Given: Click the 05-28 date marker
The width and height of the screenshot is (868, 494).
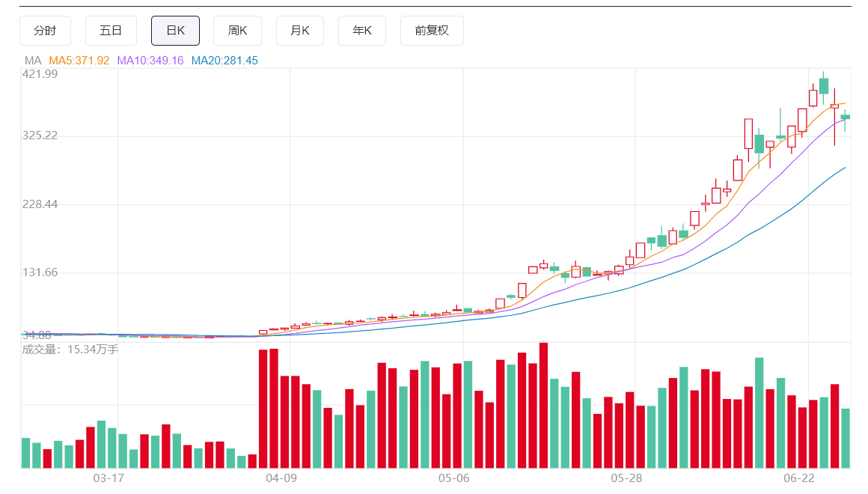Looking at the screenshot, I should coord(626,478).
